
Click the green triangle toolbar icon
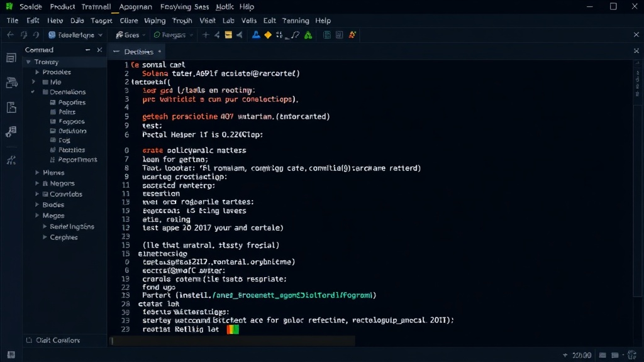point(308,35)
